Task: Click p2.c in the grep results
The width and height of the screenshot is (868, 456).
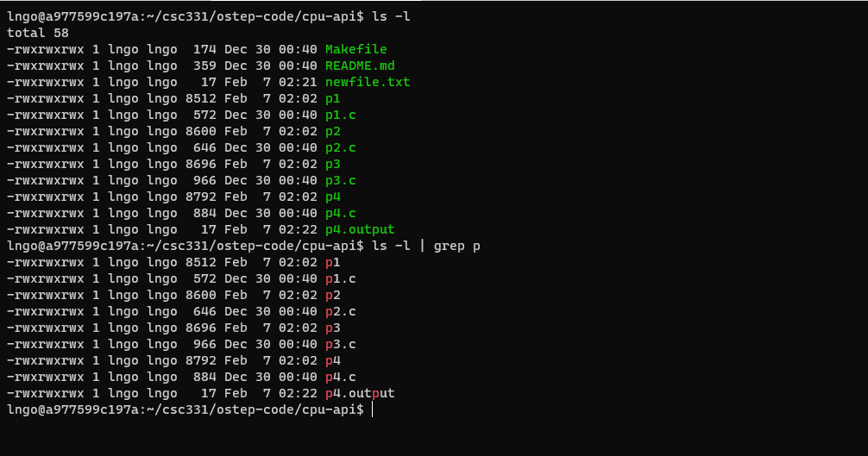Action: tap(341, 312)
